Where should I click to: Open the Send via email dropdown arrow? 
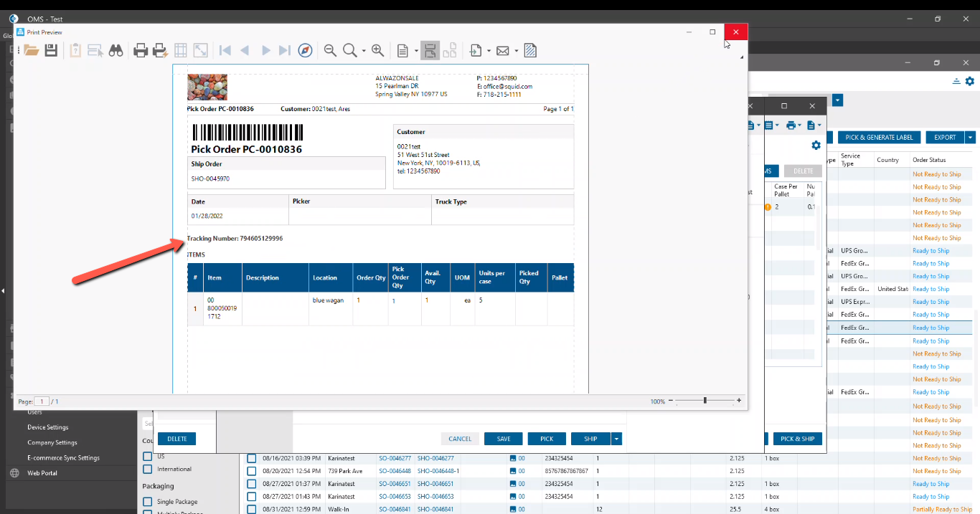pos(517,50)
